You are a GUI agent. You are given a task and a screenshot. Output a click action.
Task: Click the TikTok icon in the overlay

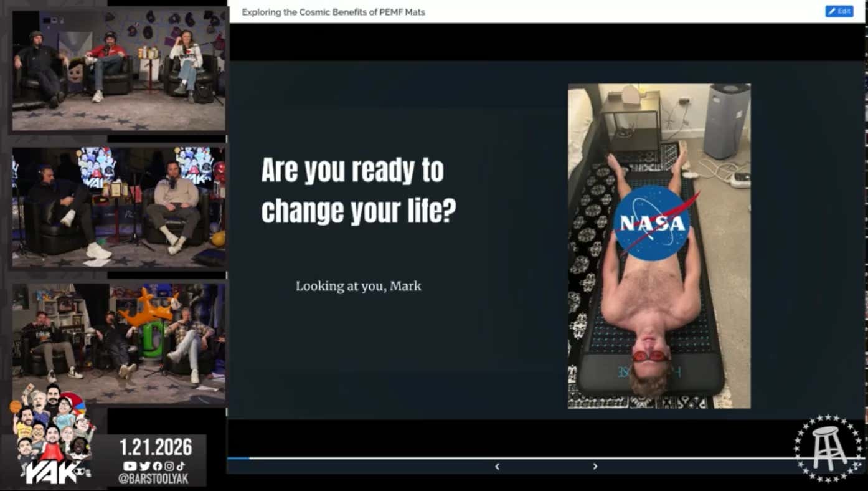point(181,466)
